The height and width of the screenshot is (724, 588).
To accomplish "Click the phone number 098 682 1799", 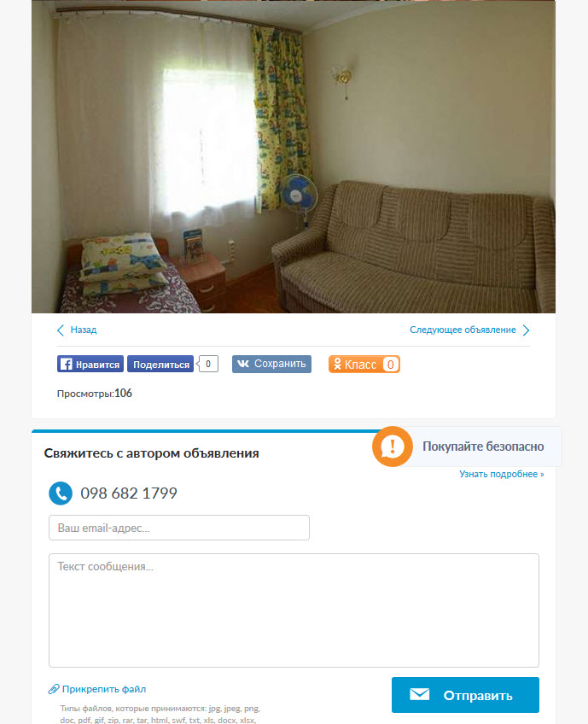I will point(129,493).
